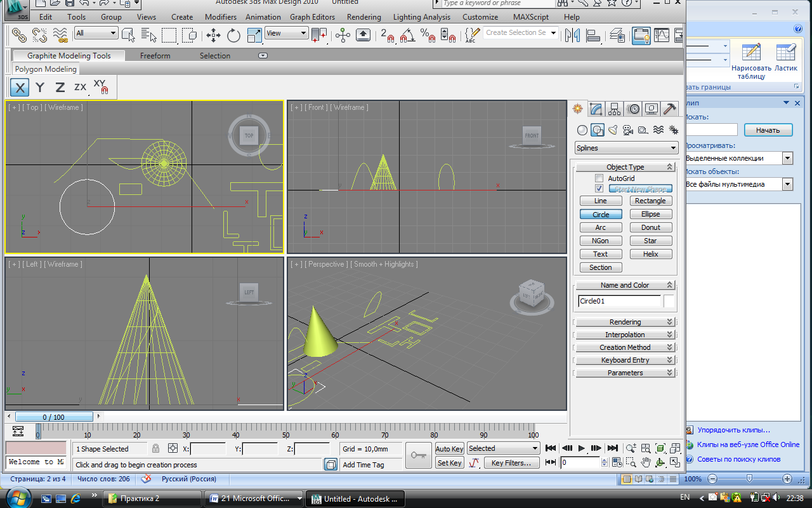The height and width of the screenshot is (508, 812).
Task: Activate Select and Manipulate tool
Action: point(343,35)
